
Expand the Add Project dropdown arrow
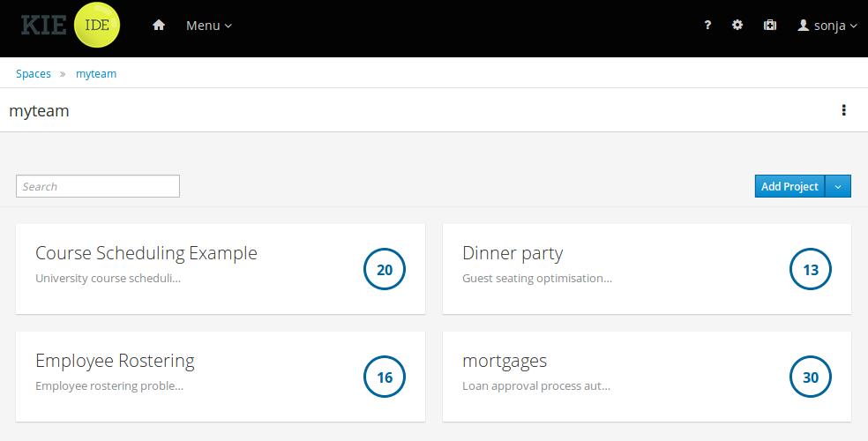point(838,186)
